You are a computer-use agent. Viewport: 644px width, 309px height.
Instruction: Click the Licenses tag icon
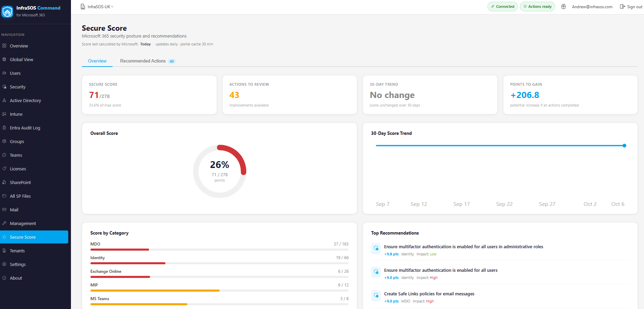point(4,169)
